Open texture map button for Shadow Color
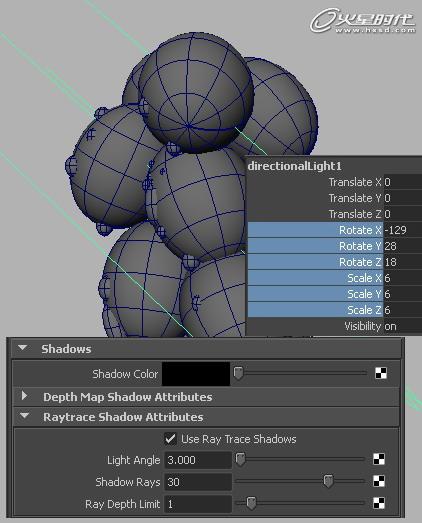This screenshot has width=422, height=523. (x=381, y=373)
